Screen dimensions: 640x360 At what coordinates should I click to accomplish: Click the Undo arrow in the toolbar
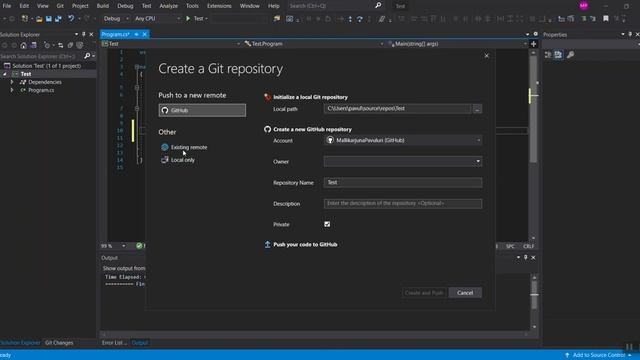point(71,18)
